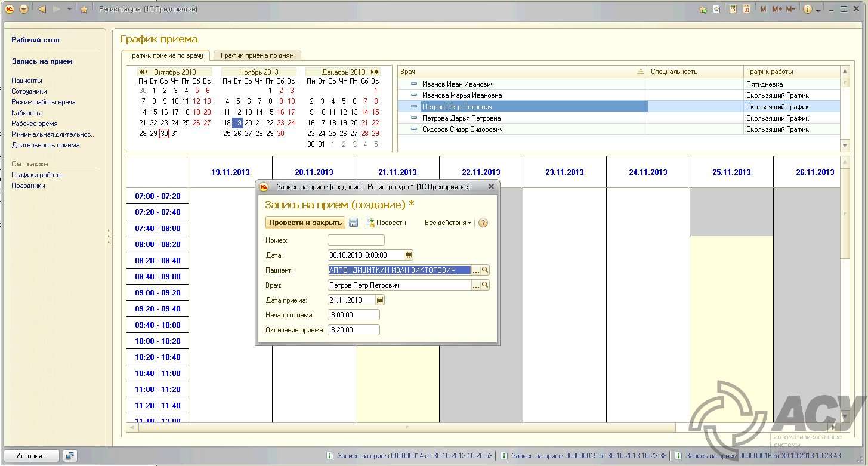Image resolution: width=868 pixels, height=466 pixels.
Task: Switch to График приема по врачу tab
Action: [x=166, y=55]
